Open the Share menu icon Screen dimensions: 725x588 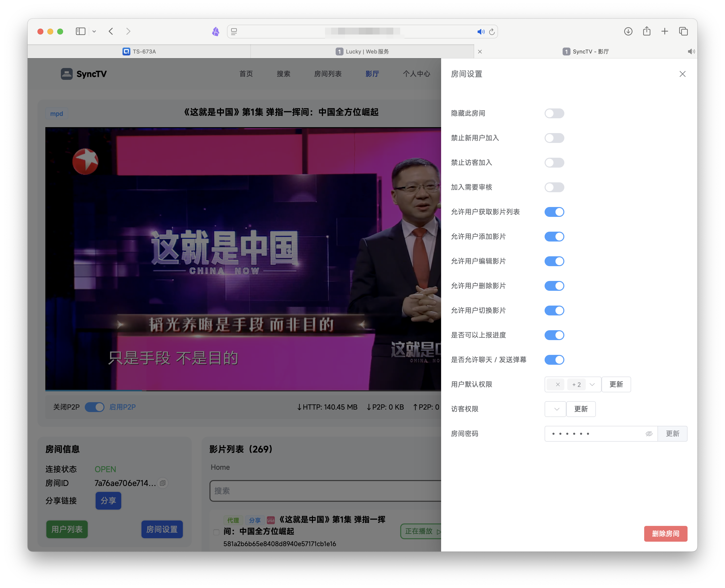647,31
